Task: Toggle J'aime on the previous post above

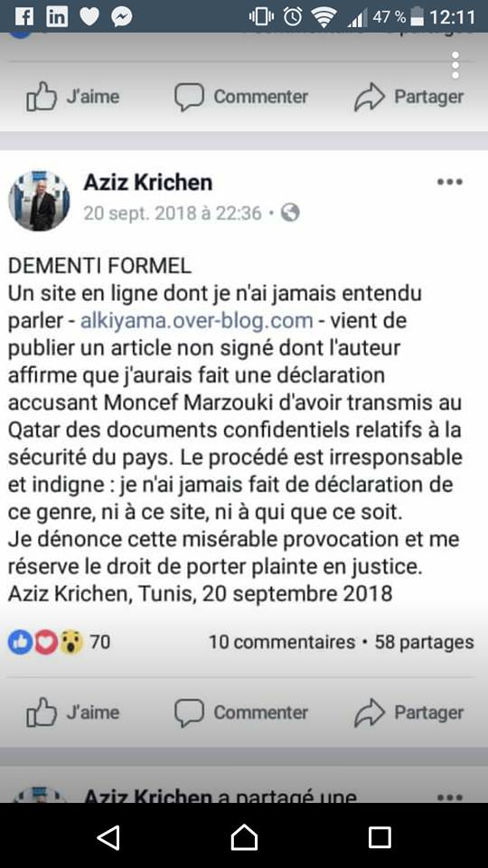Action: tap(72, 97)
